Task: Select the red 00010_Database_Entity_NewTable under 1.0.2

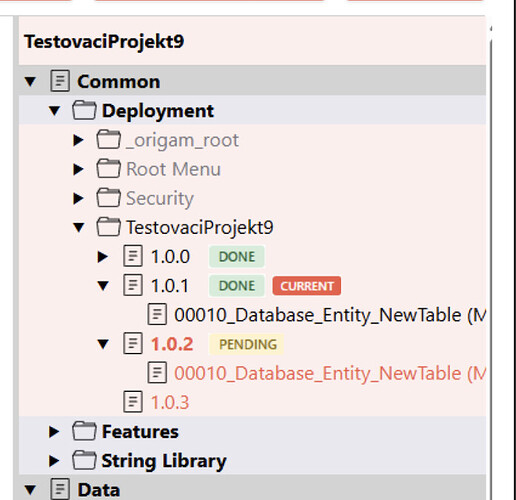Action: 330,373
